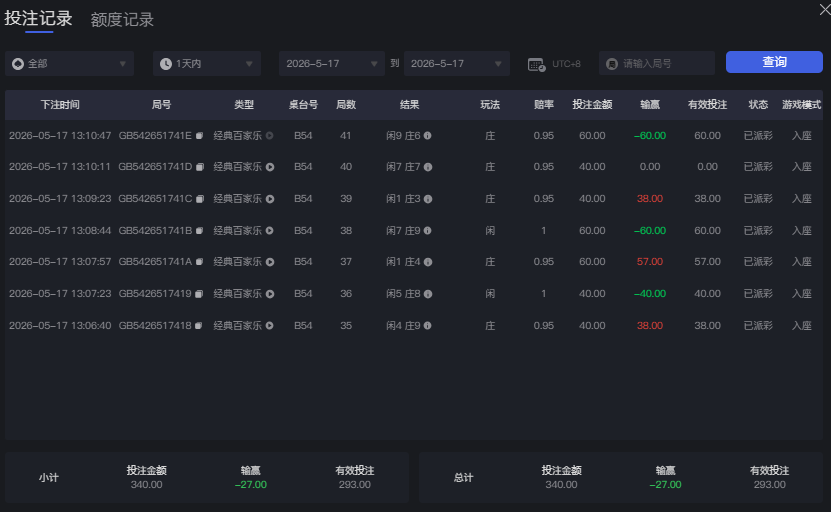This screenshot has width=831, height=512.
Task: Click the 玩法 column header
Action: click(490, 105)
